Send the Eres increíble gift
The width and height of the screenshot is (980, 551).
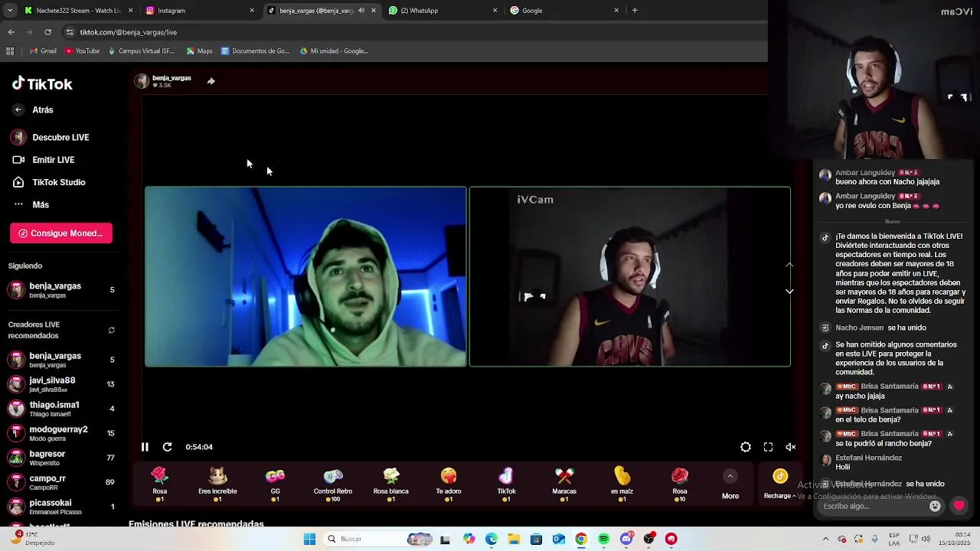pyautogui.click(x=217, y=484)
